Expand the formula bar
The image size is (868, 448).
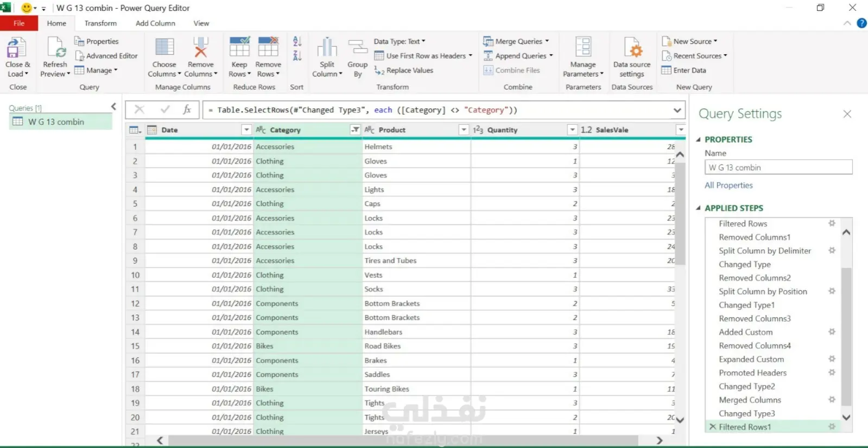[x=677, y=110]
